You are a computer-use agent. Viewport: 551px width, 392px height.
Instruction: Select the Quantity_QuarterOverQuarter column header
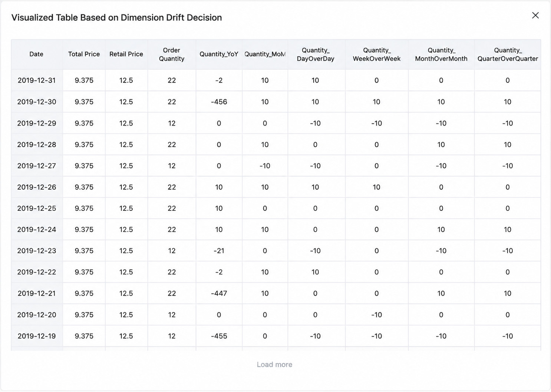[x=508, y=54]
